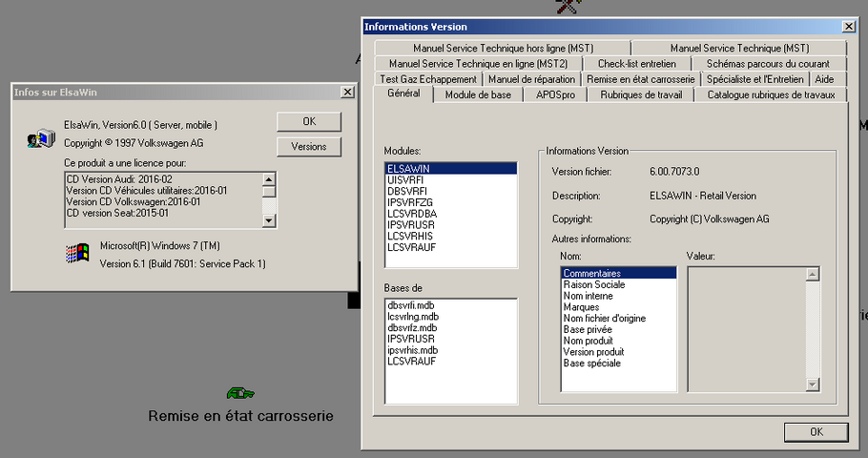Screen dimensions: 868x458
Task: Select LCSVRAUF in Modules list
Action: pyautogui.click(x=451, y=247)
